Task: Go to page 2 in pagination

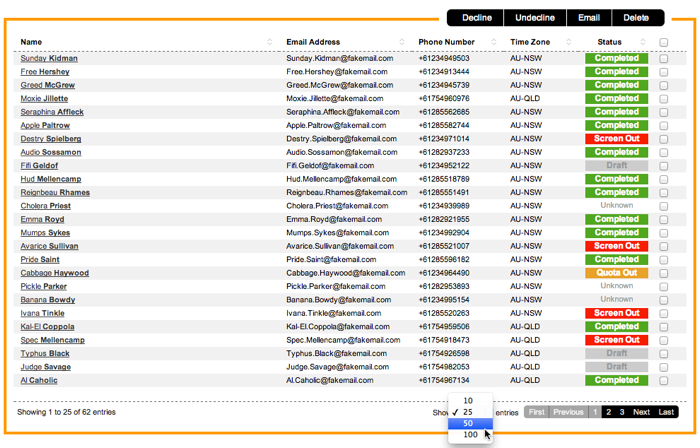Action: click(608, 412)
